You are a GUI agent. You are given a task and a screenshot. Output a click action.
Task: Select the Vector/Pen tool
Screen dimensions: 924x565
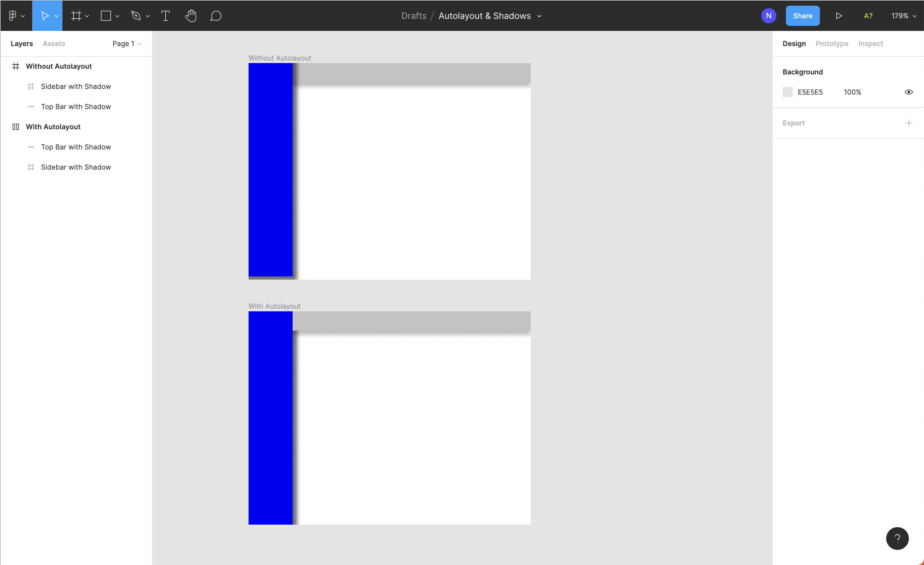(x=136, y=15)
